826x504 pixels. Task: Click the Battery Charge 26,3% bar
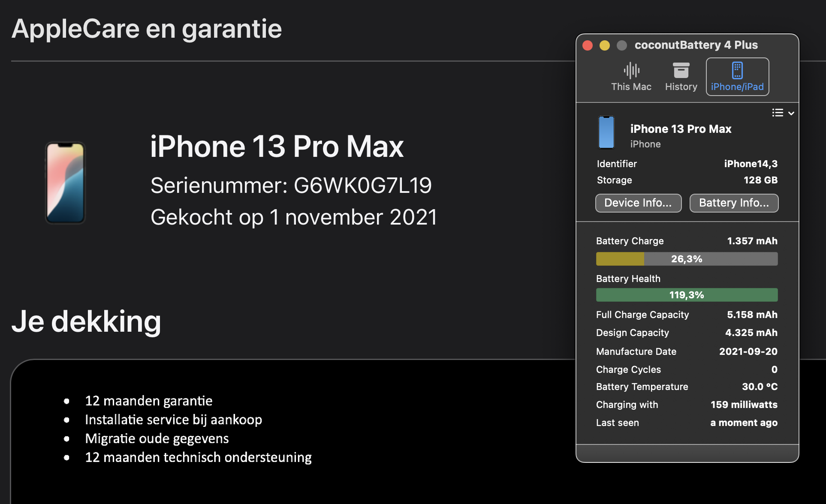686,259
